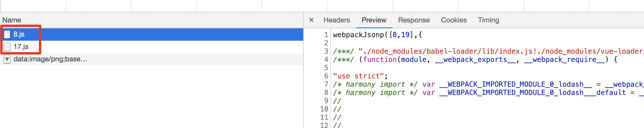Click line number 12 in the preview gutter

pos(324,125)
